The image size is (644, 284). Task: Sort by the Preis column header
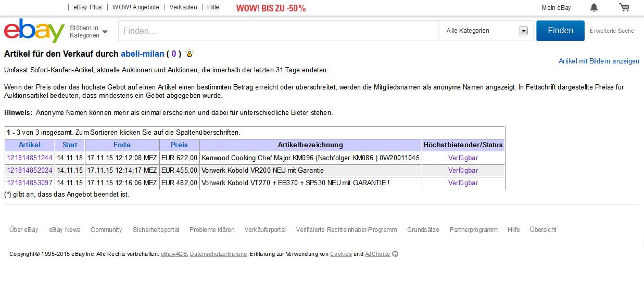click(179, 145)
